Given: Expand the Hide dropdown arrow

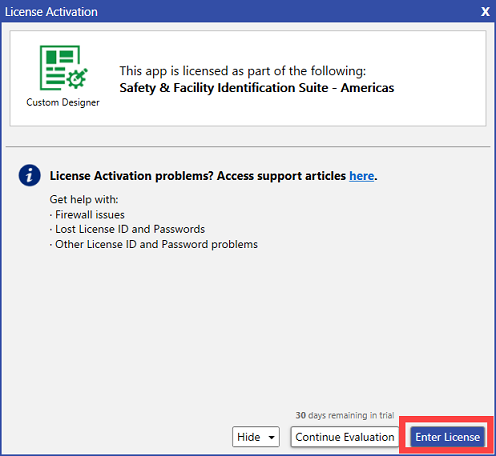Looking at the screenshot, I should point(272,437).
